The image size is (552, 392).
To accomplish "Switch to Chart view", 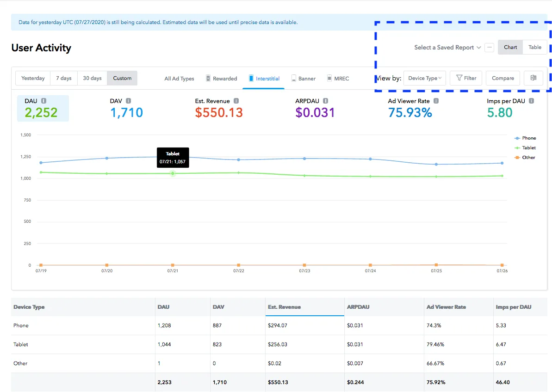I will pyautogui.click(x=510, y=47).
